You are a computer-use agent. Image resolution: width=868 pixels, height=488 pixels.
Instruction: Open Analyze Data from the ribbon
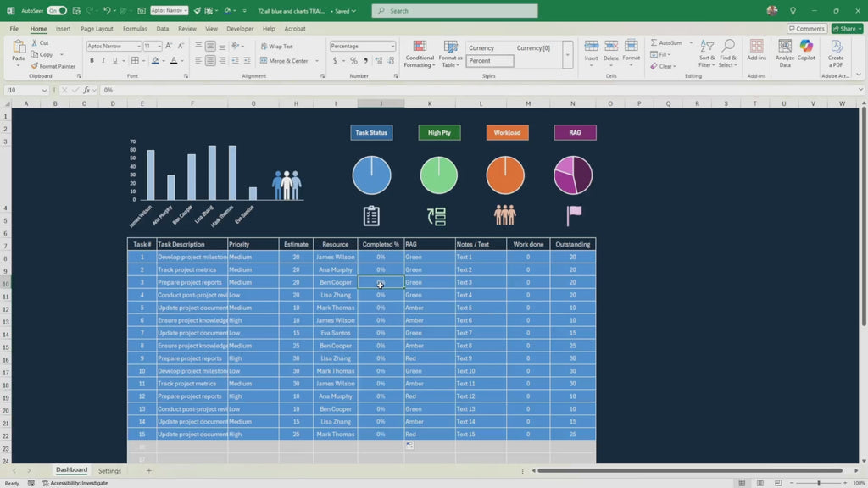pyautogui.click(x=785, y=53)
